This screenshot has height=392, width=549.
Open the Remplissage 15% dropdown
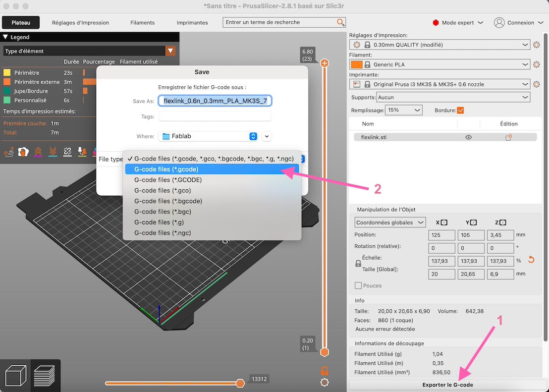coord(404,110)
